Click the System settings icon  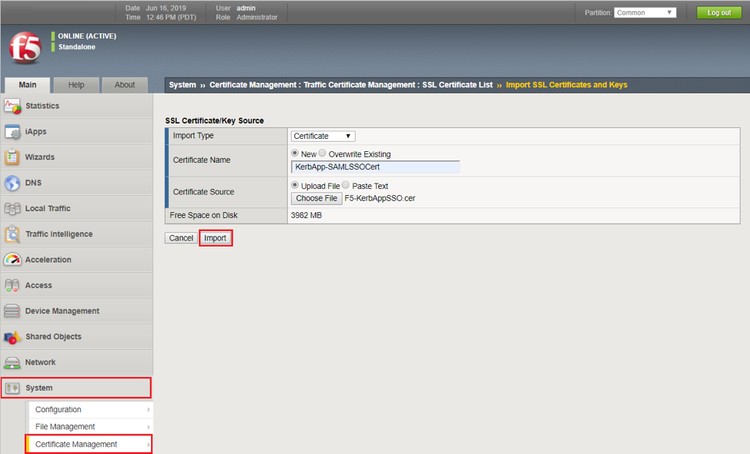coord(12,388)
